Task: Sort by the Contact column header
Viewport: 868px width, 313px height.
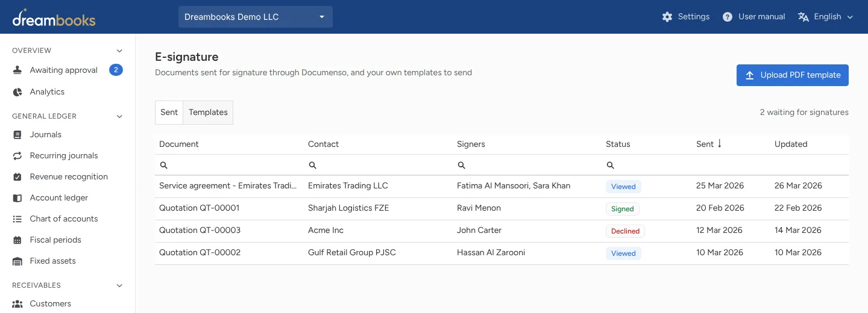Action: pyautogui.click(x=324, y=144)
